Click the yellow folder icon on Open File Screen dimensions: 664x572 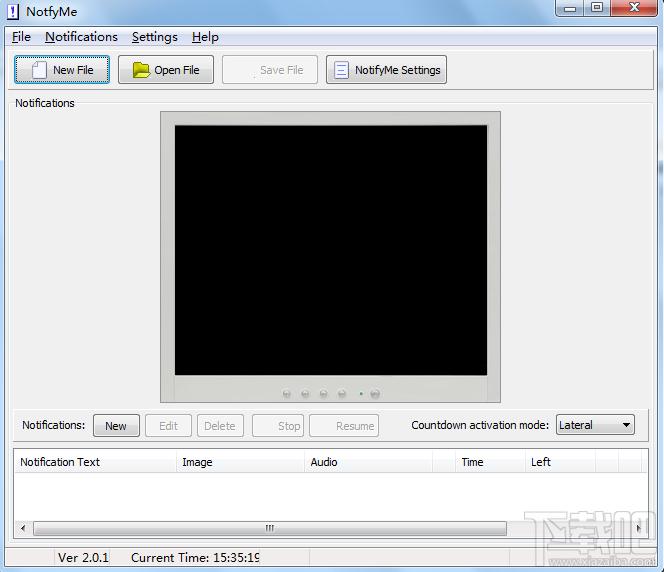141,70
